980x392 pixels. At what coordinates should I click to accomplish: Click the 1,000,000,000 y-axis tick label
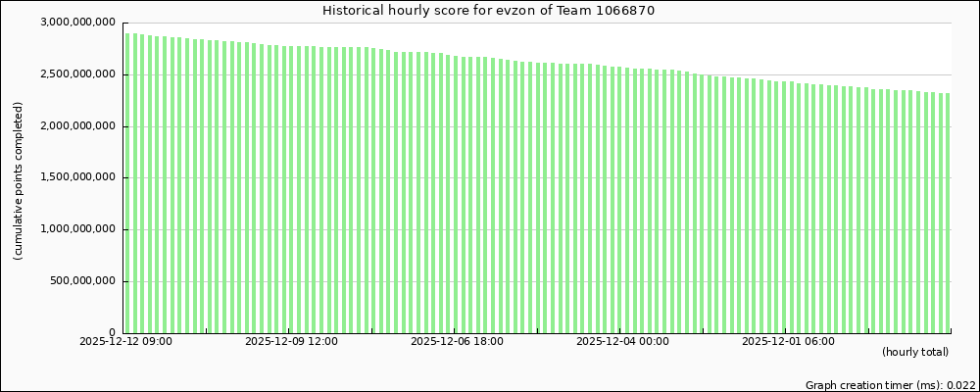pos(80,230)
